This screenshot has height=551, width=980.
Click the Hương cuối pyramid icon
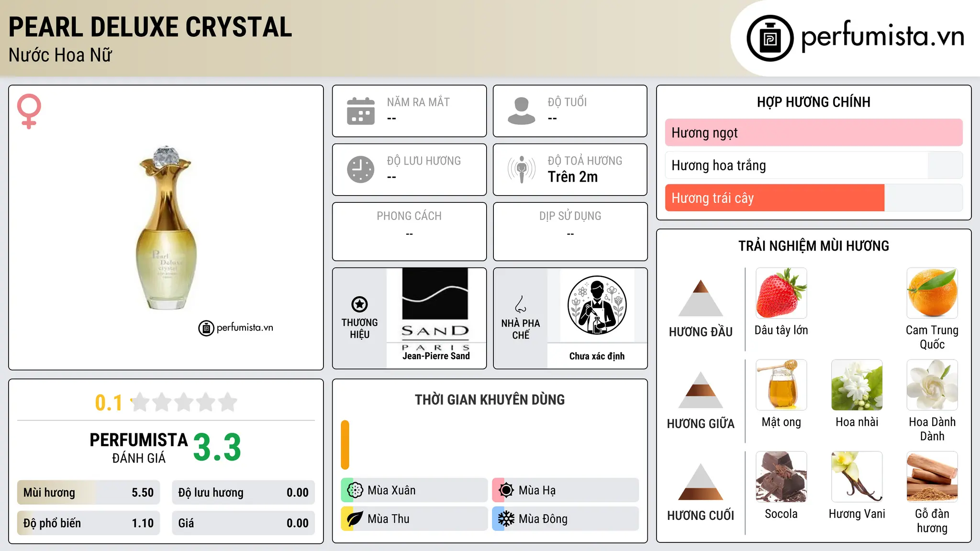[701, 482]
